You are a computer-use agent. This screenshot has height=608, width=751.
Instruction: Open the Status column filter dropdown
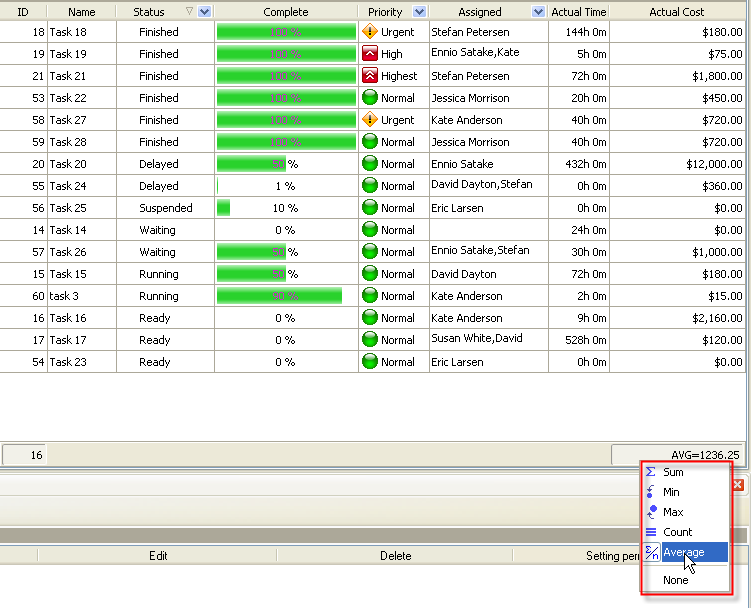204,12
